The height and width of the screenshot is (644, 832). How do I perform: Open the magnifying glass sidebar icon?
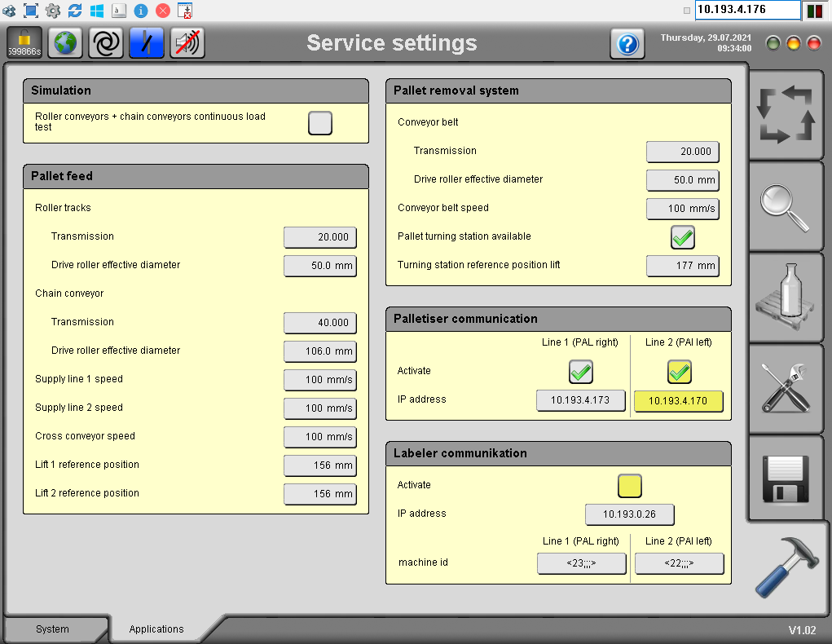(x=785, y=206)
